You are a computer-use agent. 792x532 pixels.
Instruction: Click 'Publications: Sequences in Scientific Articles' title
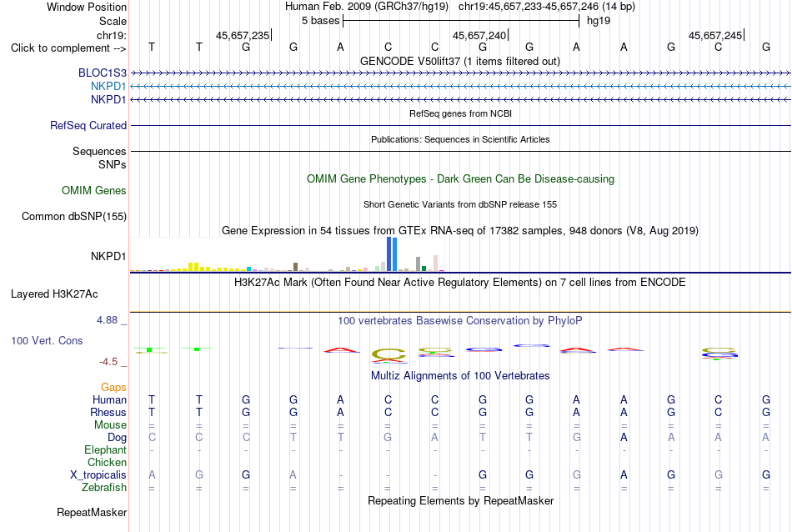coord(460,139)
